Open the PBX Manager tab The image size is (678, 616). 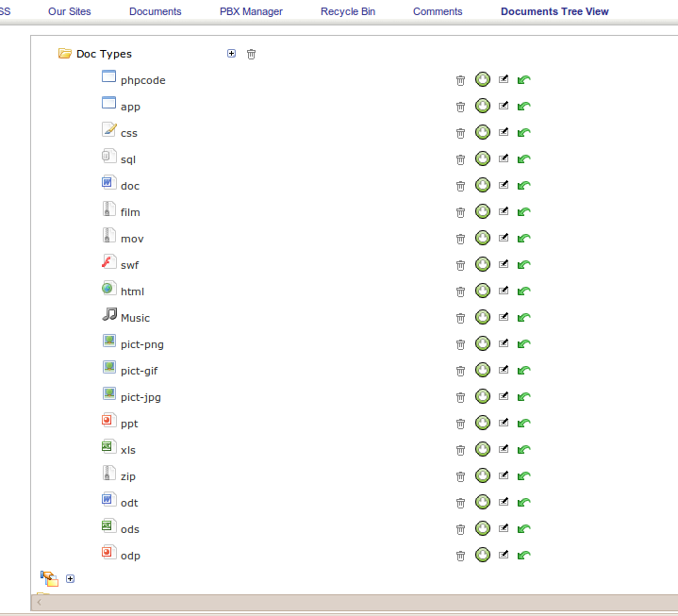click(x=251, y=11)
